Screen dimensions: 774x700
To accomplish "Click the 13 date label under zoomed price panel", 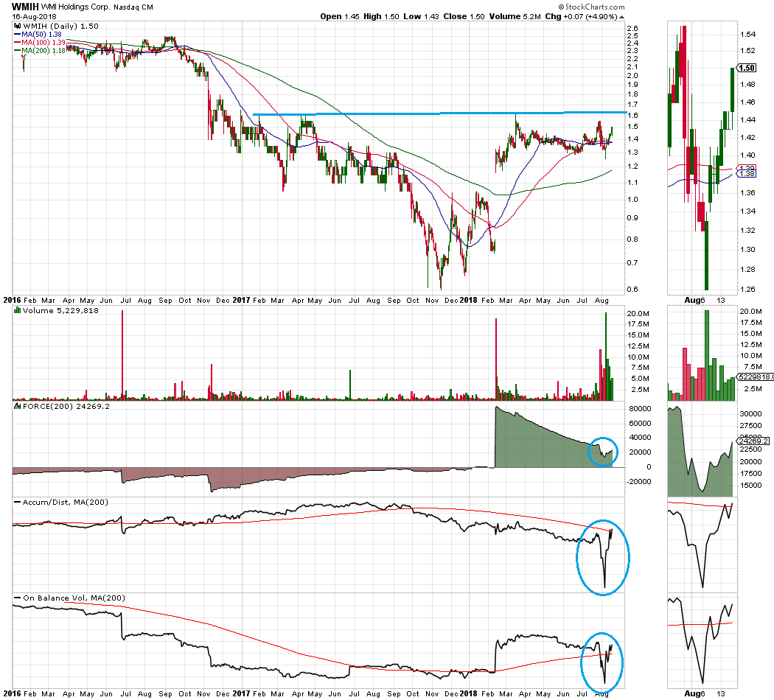I will [721, 300].
